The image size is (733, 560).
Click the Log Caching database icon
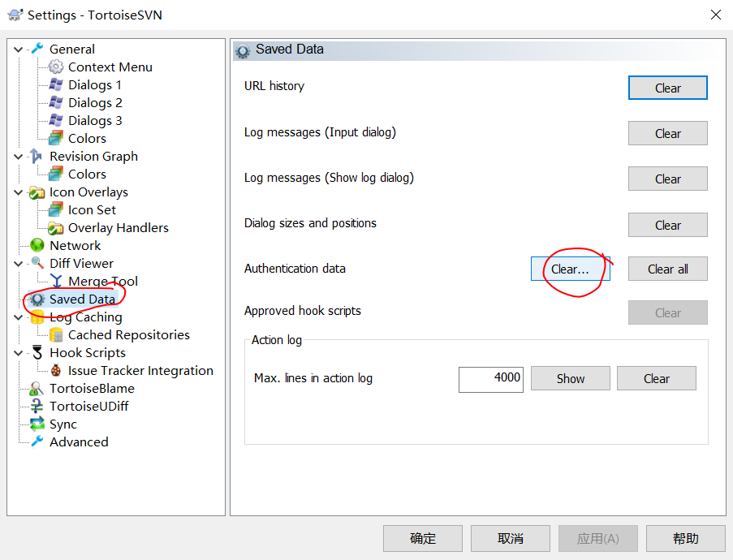click(x=37, y=317)
